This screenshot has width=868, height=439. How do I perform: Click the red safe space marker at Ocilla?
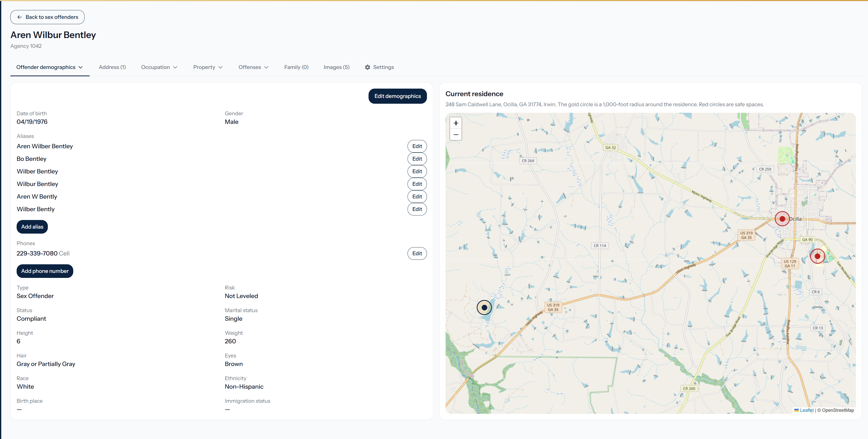click(x=782, y=219)
